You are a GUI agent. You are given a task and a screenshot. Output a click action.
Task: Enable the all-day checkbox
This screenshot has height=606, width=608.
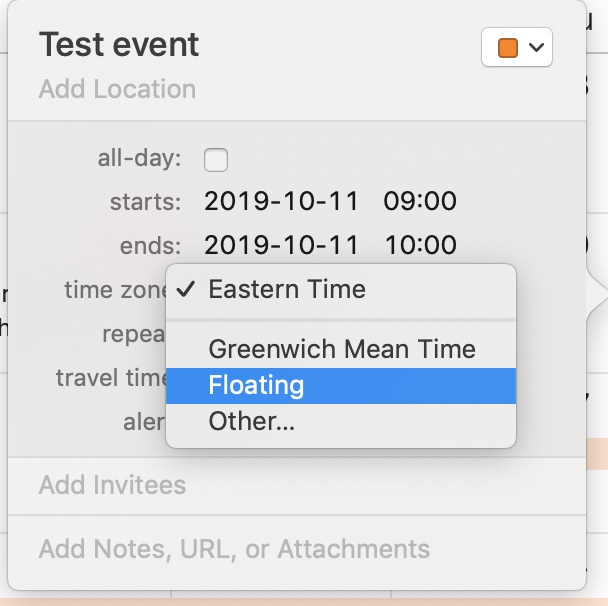(216, 159)
